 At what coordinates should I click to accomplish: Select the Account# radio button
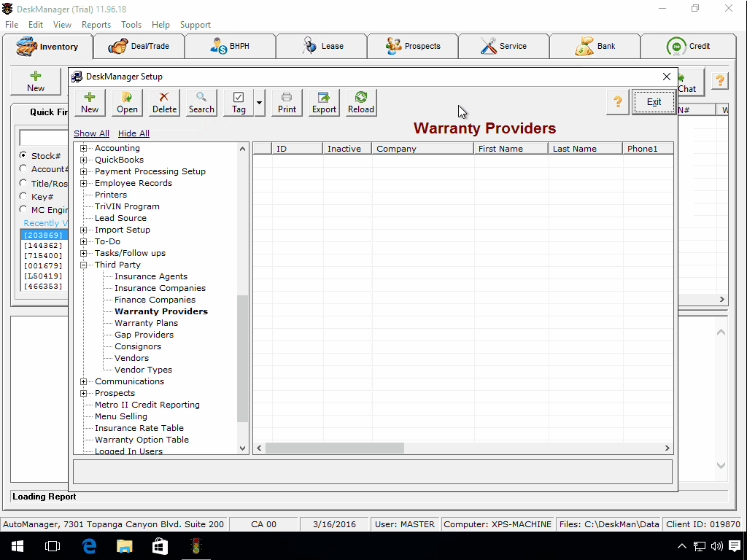[23, 168]
